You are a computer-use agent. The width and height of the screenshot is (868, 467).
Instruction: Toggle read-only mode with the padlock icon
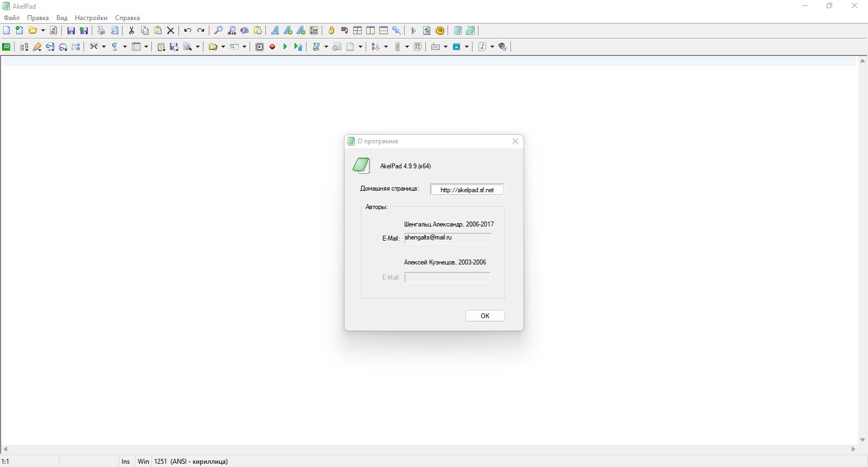pos(331,30)
